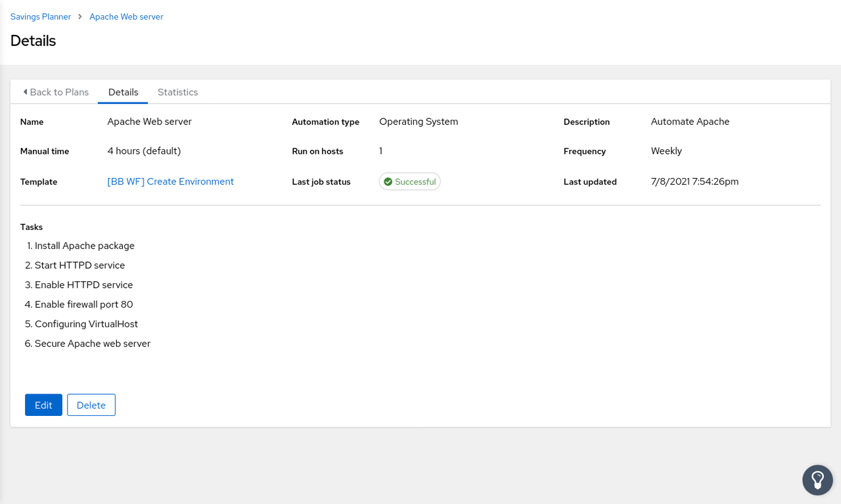Click the green check icon in Successful badge

[388, 182]
